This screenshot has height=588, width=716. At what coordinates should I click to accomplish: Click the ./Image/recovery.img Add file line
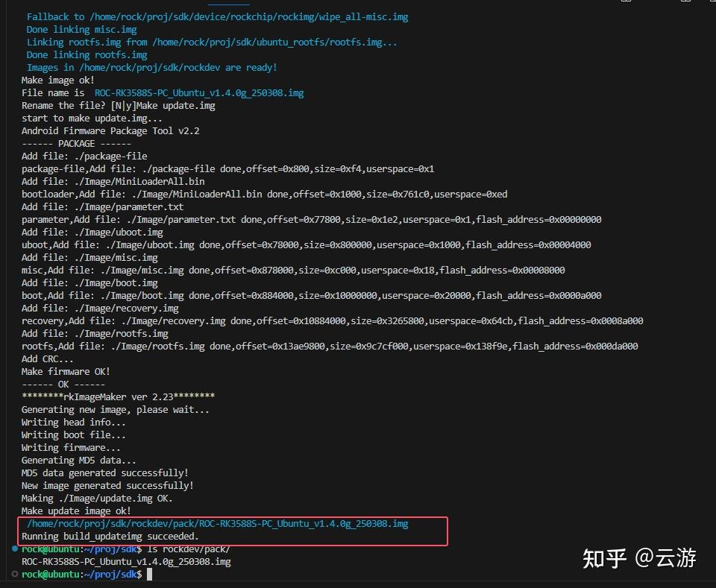tap(100, 309)
